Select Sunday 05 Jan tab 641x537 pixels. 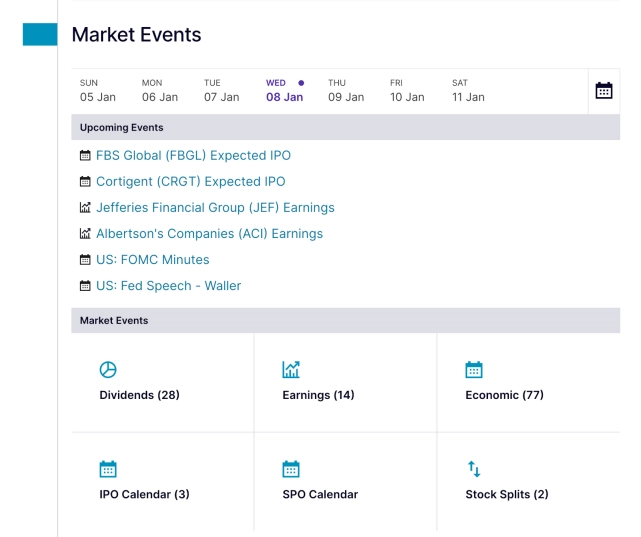(x=98, y=91)
